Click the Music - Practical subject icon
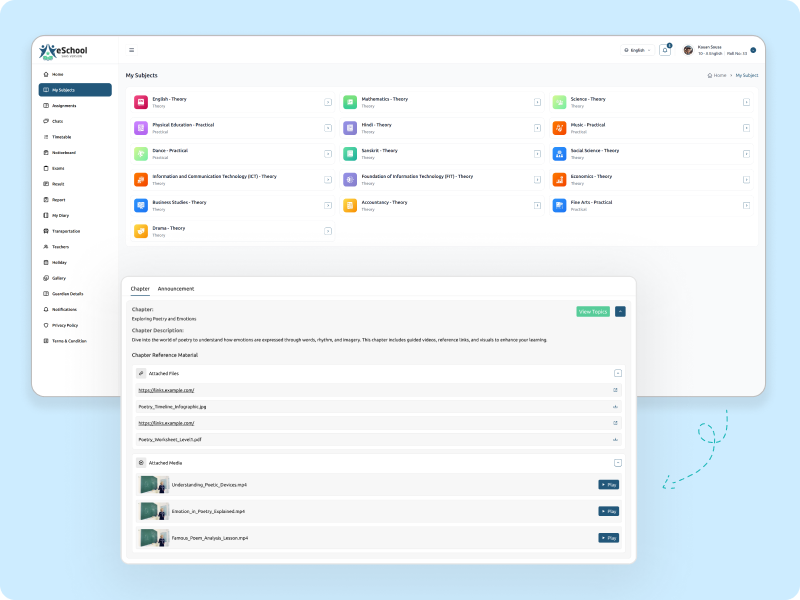The image size is (800, 600). tap(560, 128)
